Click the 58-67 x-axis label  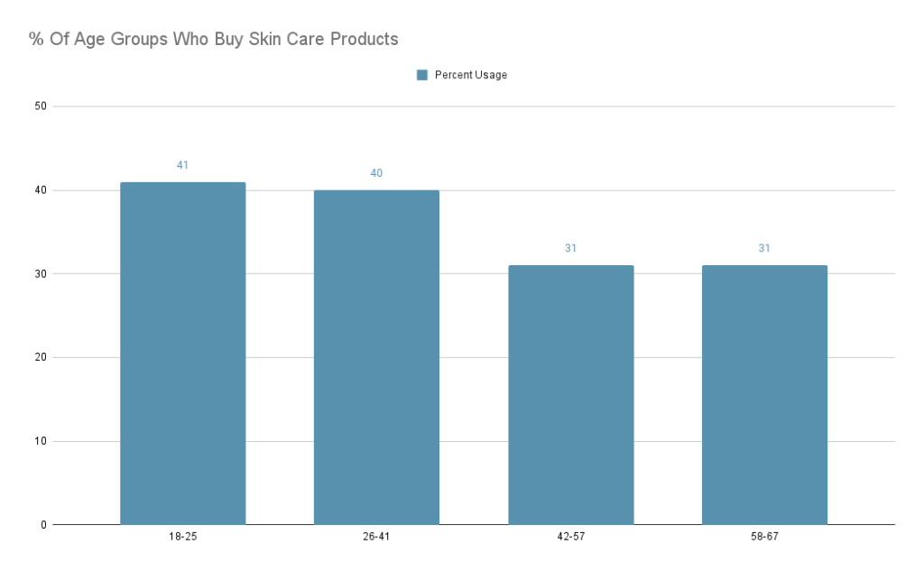click(764, 537)
